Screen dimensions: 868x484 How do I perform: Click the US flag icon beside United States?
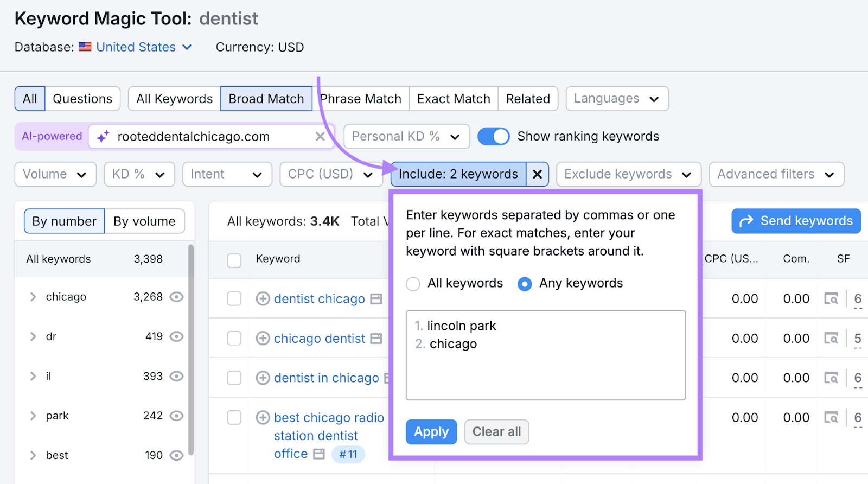[85, 47]
